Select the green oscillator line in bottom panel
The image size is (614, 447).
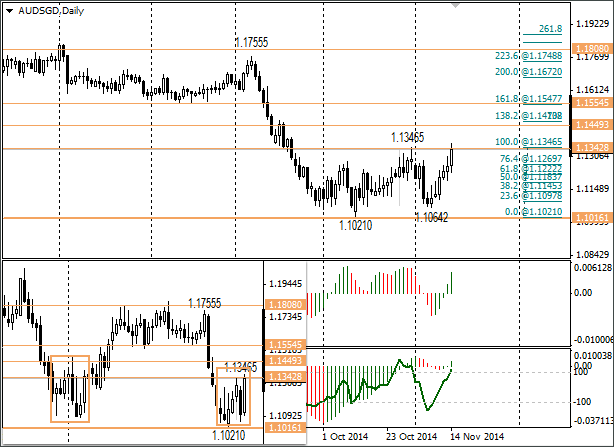(x=379, y=388)
